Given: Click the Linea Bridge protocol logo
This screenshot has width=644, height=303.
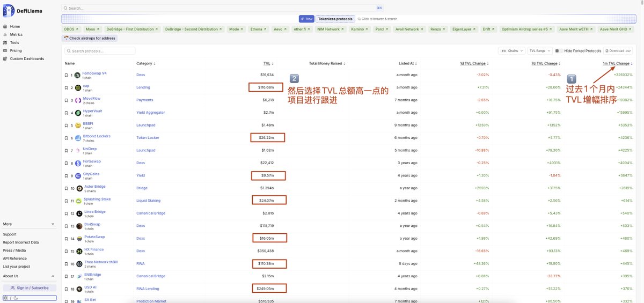Looking at the screenshot, I should (79, 213).
